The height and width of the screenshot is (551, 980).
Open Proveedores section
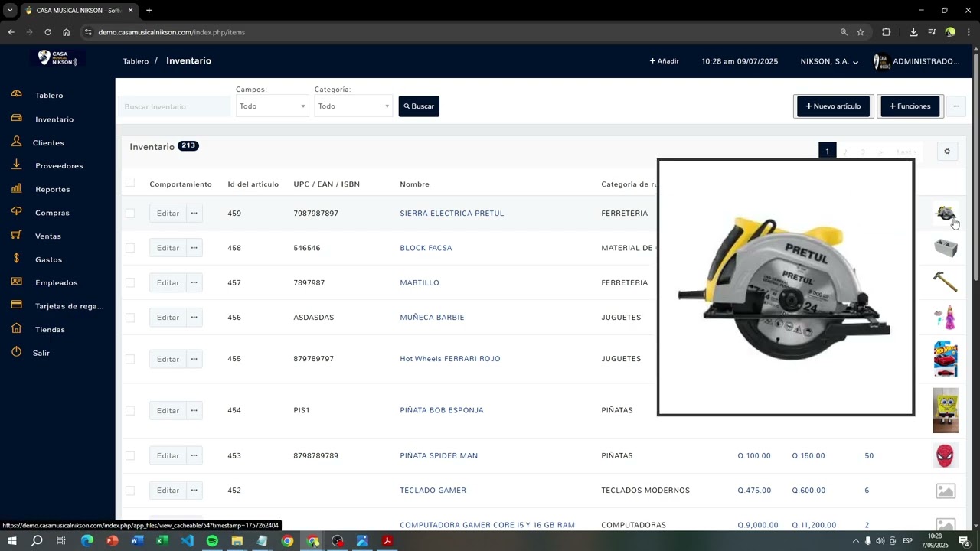point(59,166)
